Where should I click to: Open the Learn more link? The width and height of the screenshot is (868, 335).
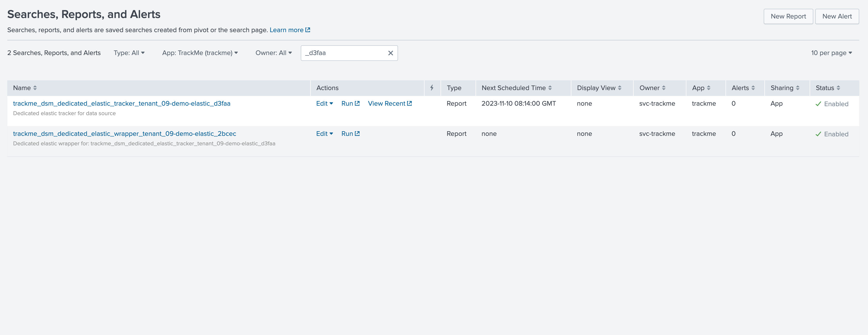[x=290, y=30]
